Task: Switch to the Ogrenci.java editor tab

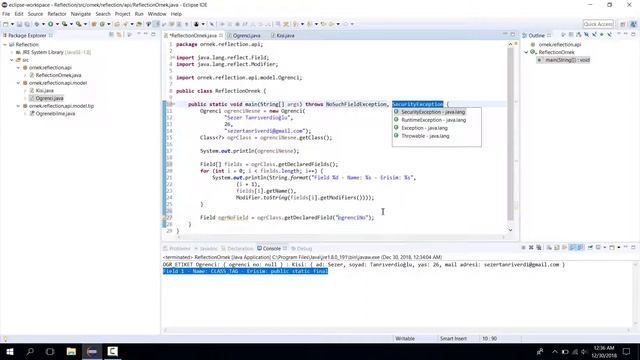Action: coord(247,36)
